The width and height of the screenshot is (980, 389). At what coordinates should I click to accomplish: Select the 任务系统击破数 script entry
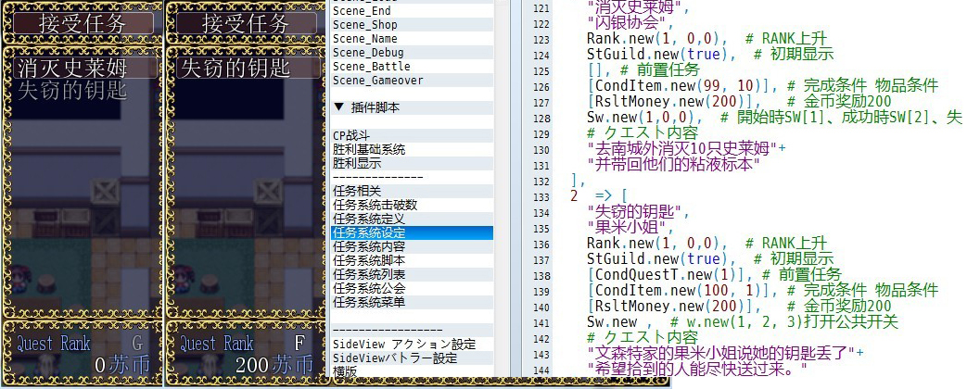(x=412, y=205)
